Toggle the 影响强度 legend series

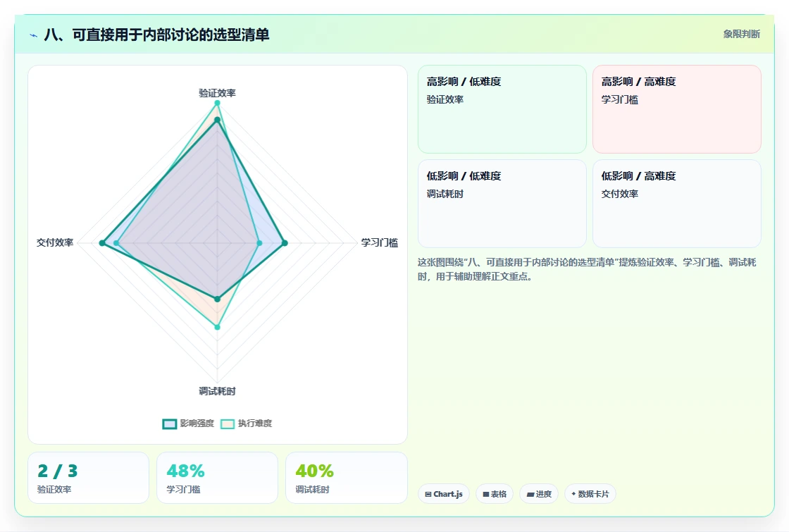188,423
